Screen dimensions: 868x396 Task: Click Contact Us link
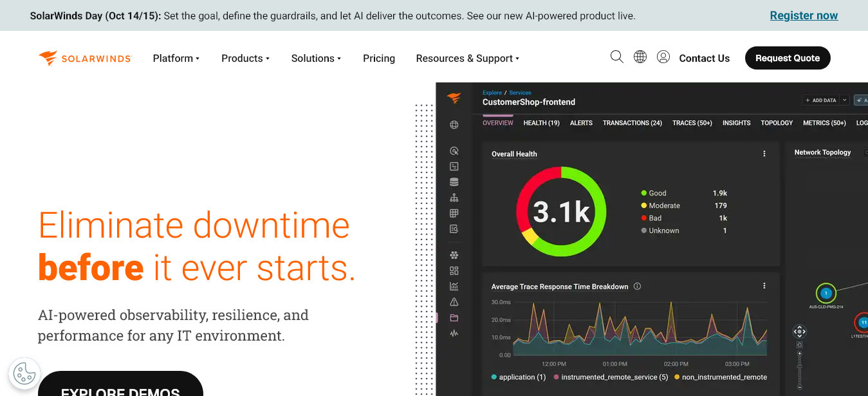click(705, 58)
